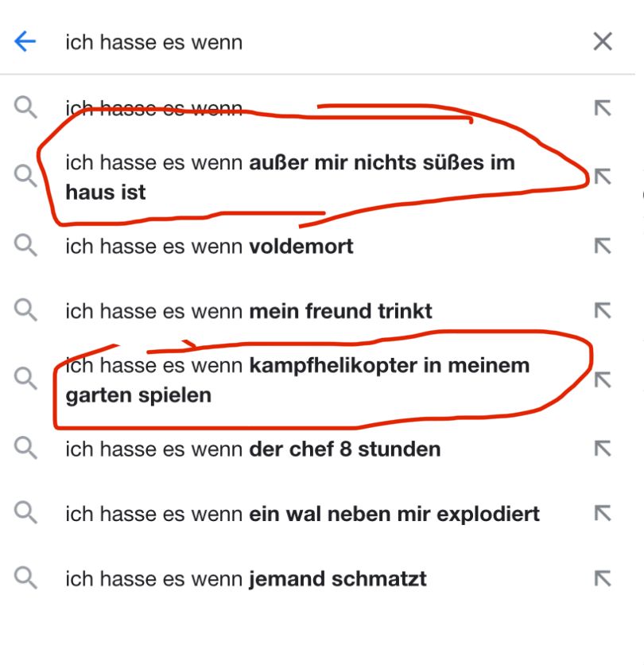
Task: Pick the "kampfhelikopter in meinem garten spielen" suggestion
Action: 297,380
